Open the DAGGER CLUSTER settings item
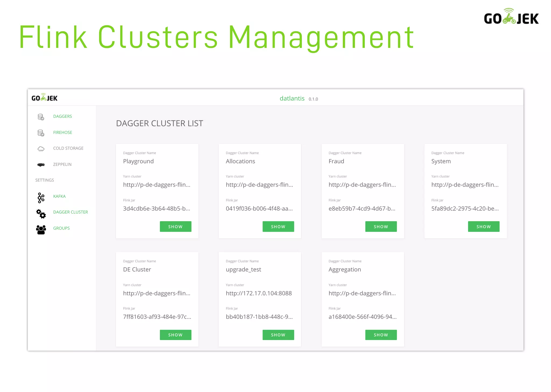This screenshot has height=392, width=551. (70, 212)
